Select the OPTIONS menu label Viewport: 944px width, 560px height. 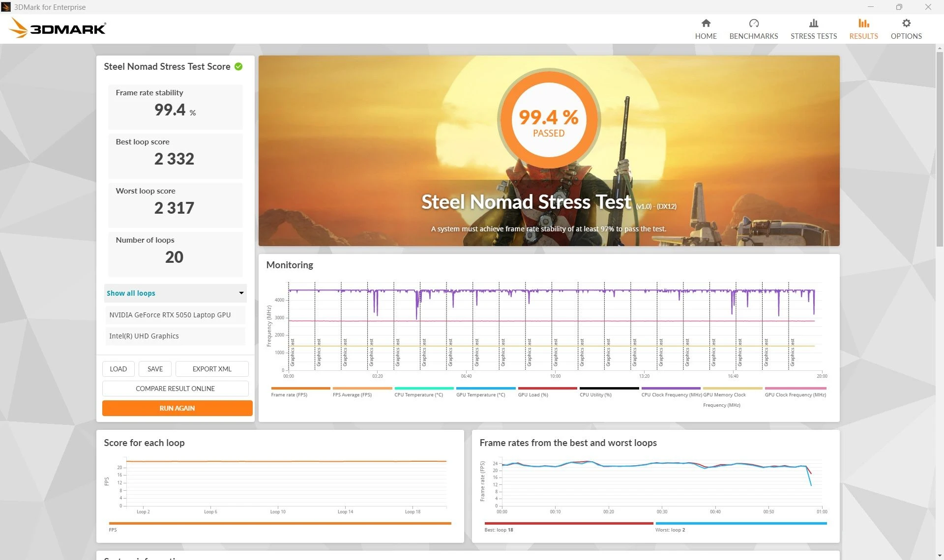[x=906, y=36]
